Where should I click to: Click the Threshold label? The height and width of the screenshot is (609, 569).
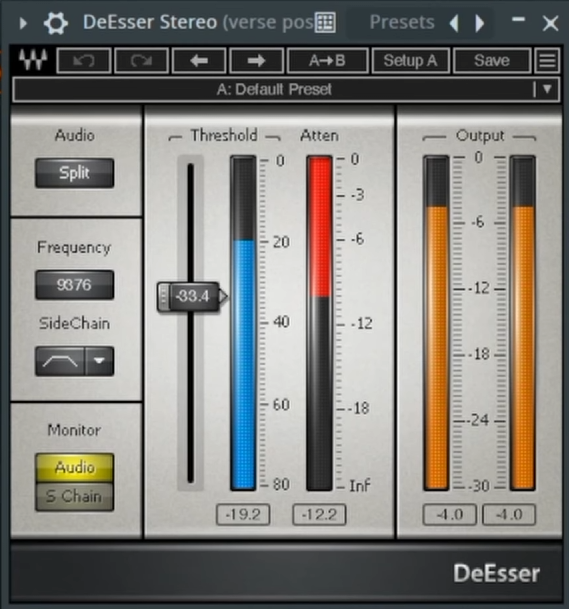(224, 136)
